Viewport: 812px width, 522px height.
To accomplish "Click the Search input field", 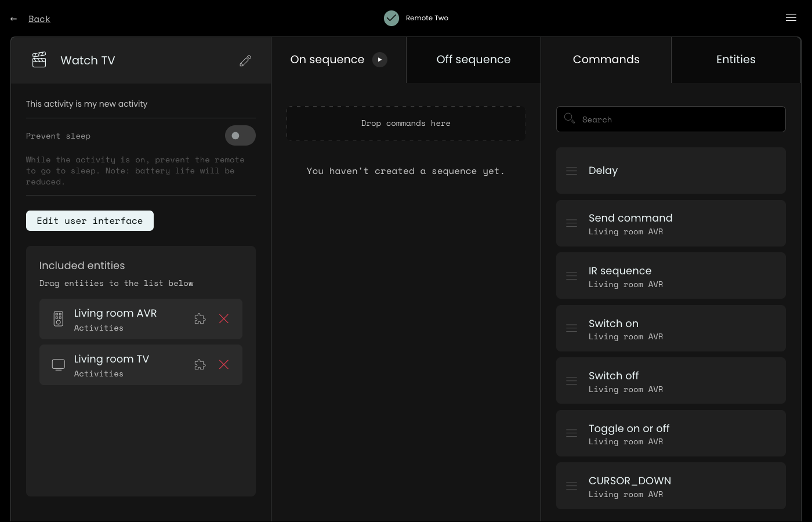I will (671, 119).
